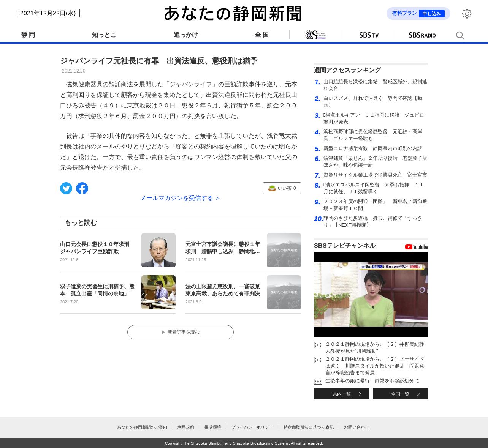Open 利用規約 footer link
The width and height of the screenshot is (488, 448).
(186, 427)
